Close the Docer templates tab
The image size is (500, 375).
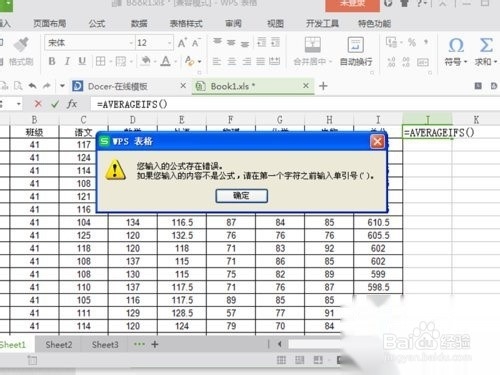(183, 86)
